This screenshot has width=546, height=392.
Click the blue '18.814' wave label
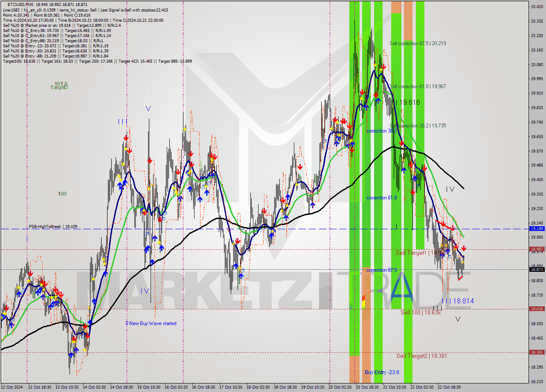pyautogui.click(x=463, y=301)
